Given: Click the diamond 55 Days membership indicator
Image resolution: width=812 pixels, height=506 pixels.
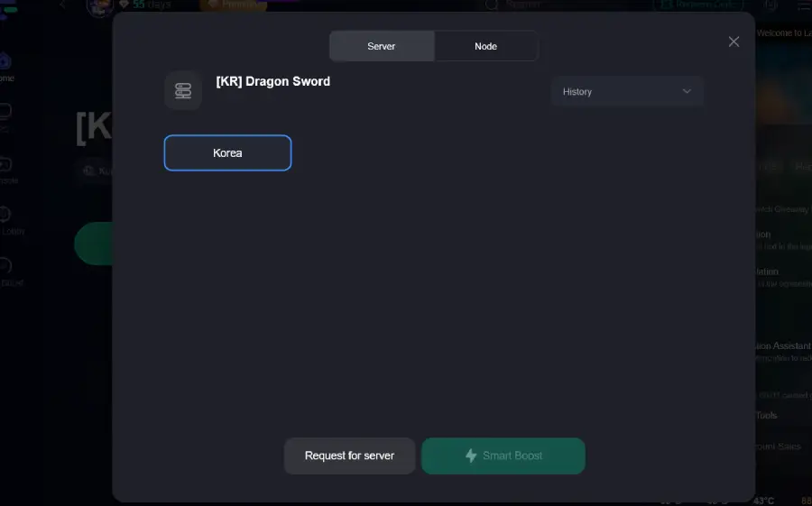Looking at the screenshot, I should [144, 5].
